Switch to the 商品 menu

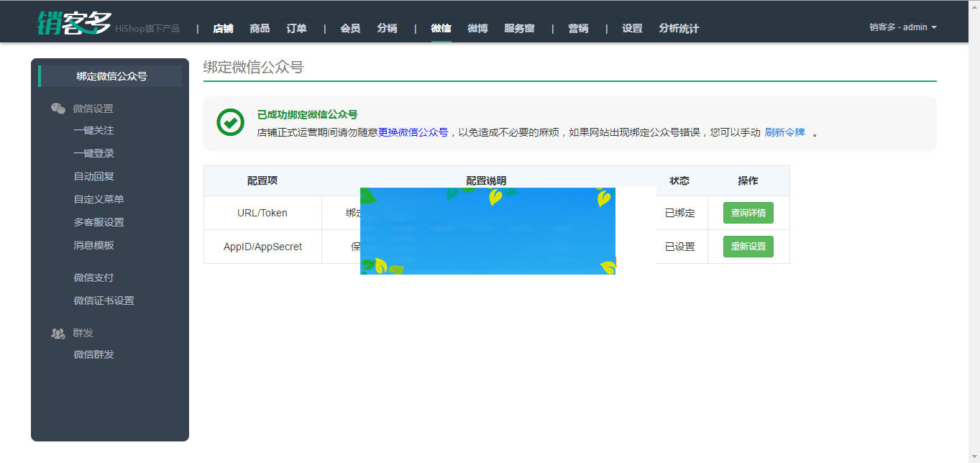(x=260, y=29)
